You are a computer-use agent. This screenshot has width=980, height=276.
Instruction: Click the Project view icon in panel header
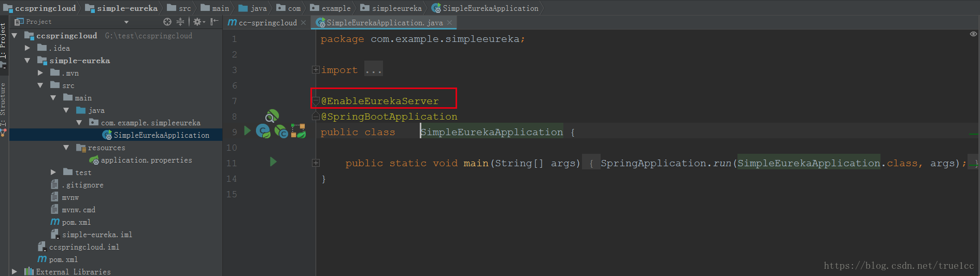(19, 22)
